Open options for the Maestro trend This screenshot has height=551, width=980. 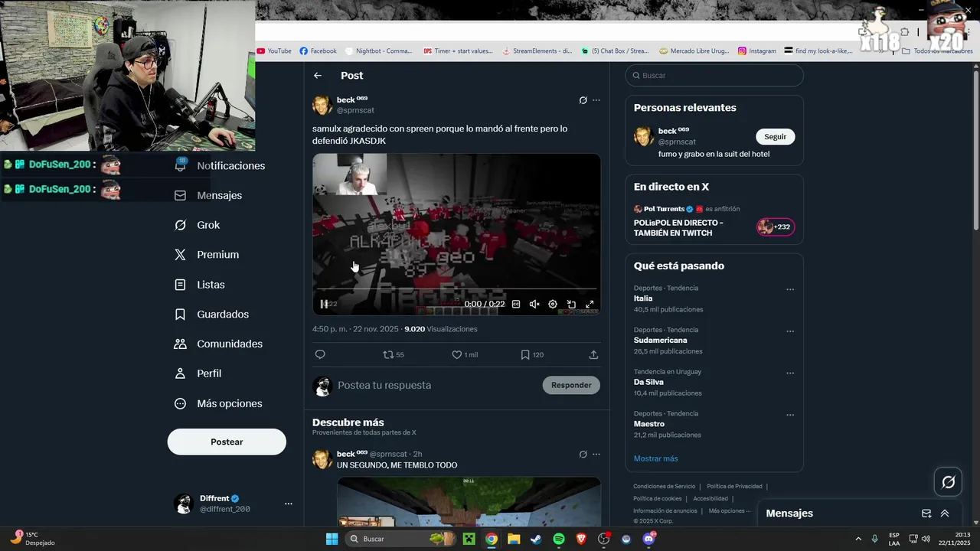pos(790,415)
